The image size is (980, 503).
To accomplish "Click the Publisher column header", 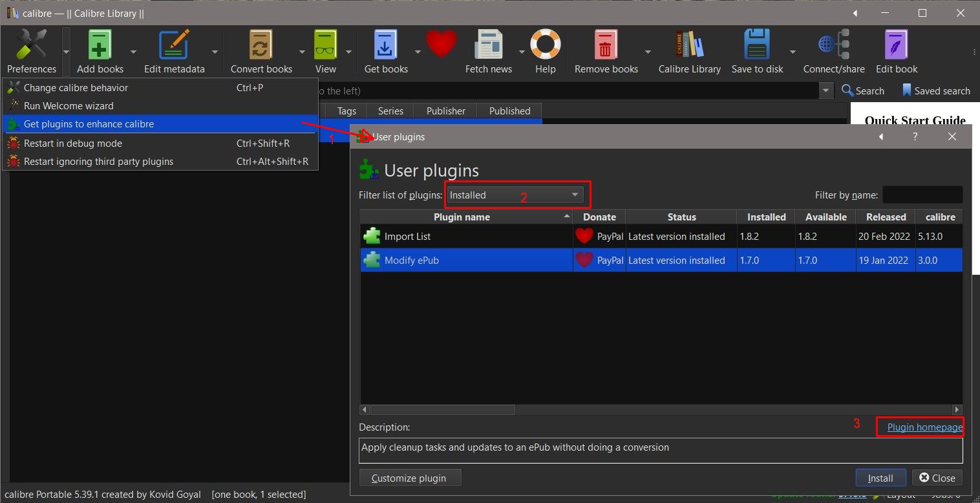I will tap(445, 111).
